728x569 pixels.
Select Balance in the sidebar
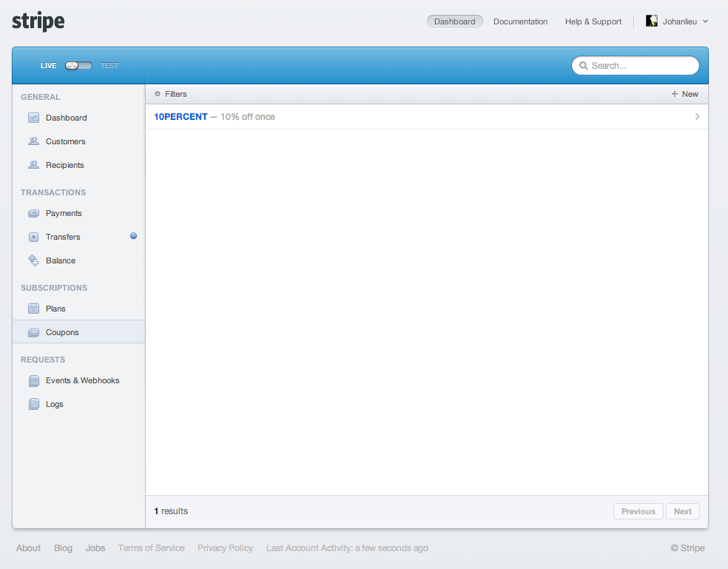(x=61, y=260)
